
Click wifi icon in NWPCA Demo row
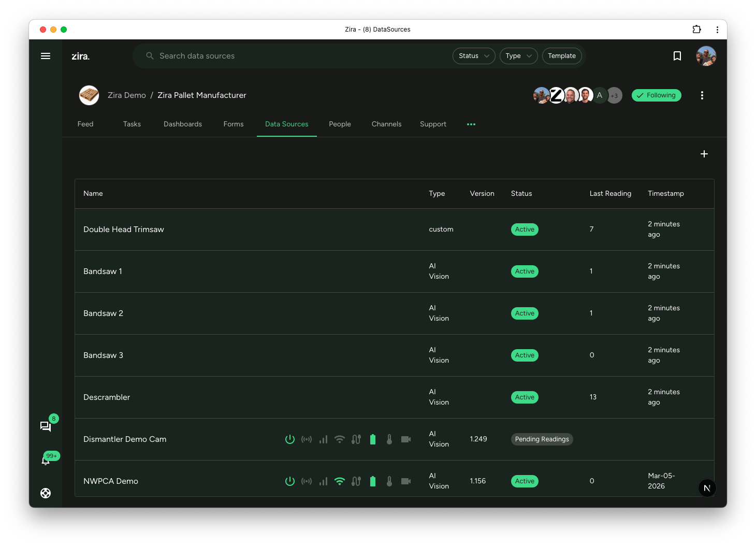coord(340,481)
